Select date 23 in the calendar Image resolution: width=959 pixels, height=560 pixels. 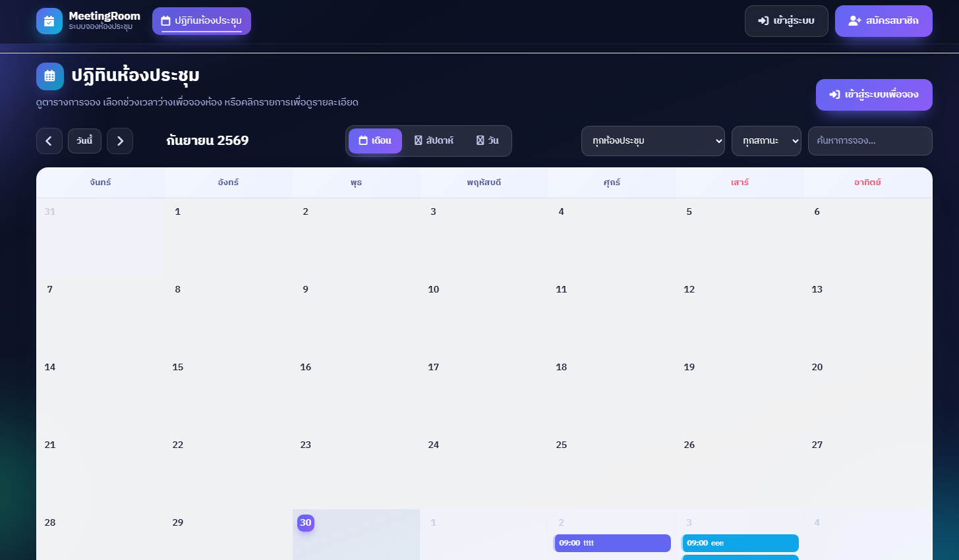(306, 445)
